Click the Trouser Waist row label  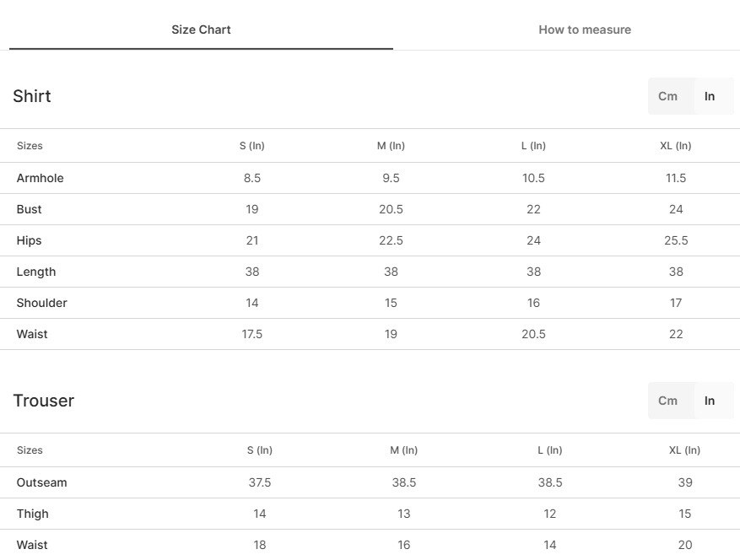coord(32,545)
